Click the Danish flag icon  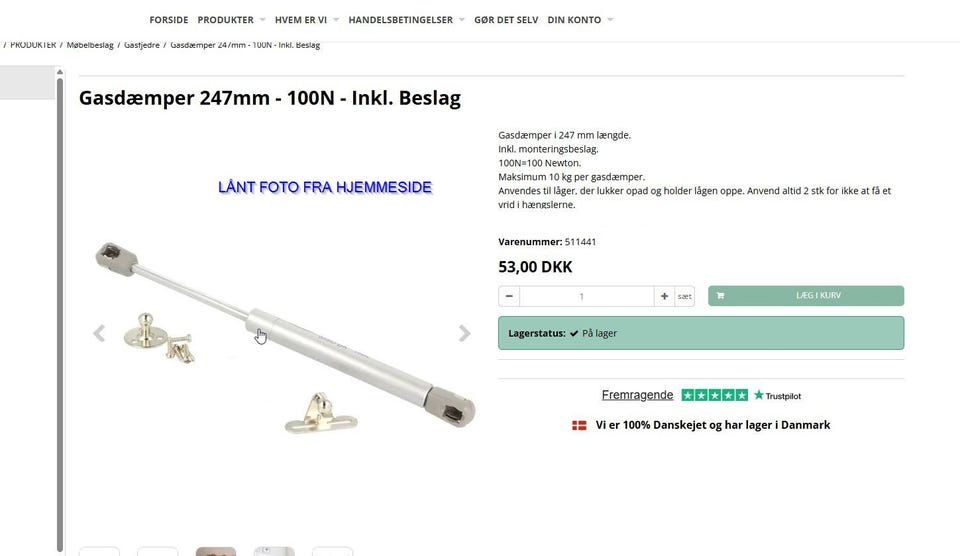(579, 425)
